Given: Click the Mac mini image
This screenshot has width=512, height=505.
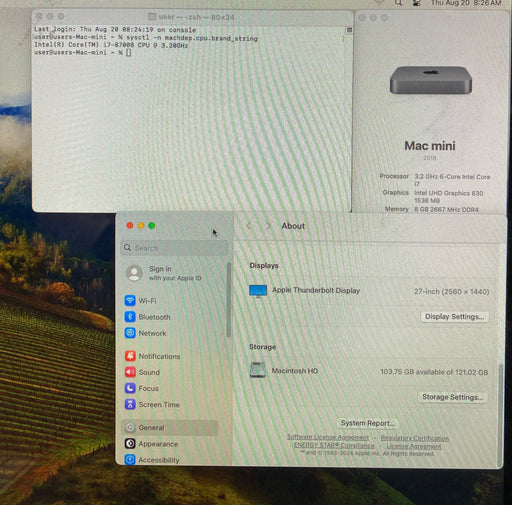Looking at the screenshot, I should coord(431,80).
